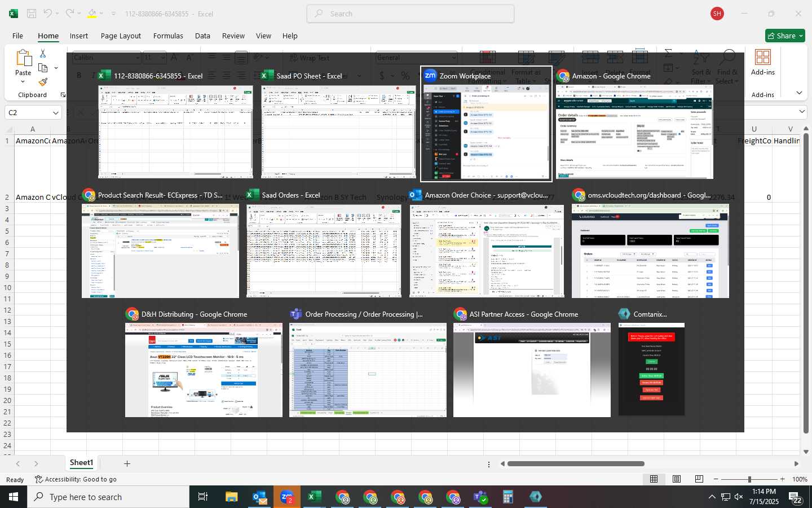Screen dimensions: 812x508
Task: Click the green Share button
Action: click(785, 36)
